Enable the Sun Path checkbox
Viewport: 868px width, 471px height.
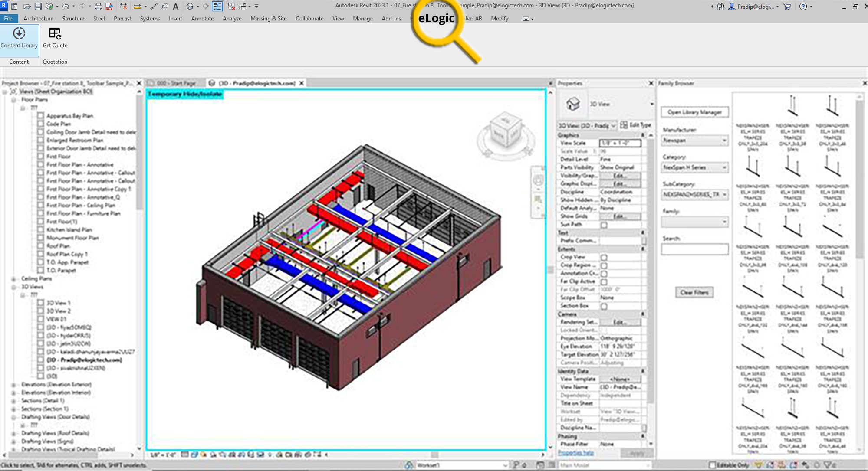(x=604, y=225)
